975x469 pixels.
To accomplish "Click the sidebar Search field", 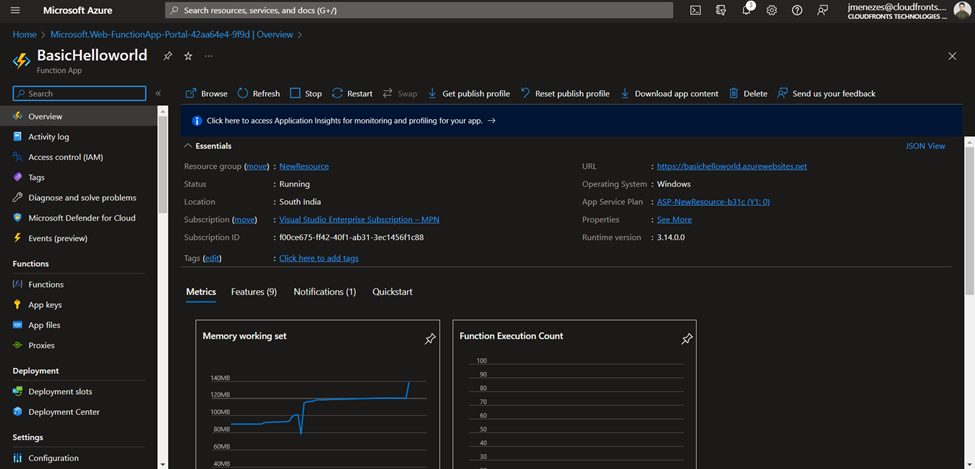I will 80,93.
